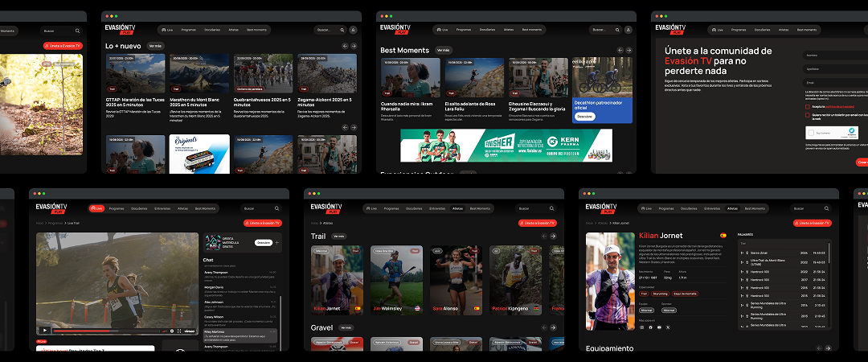868x362 pixels.
Task: Click the previous arrow in the Lo + nuevo carousel
Action: coord(345,46)
